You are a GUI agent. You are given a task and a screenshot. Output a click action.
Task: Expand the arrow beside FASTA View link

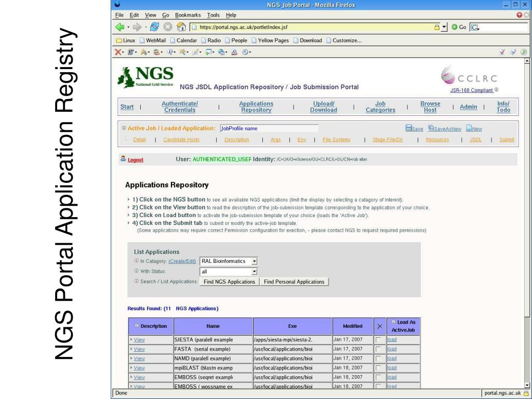coord(131,349)
